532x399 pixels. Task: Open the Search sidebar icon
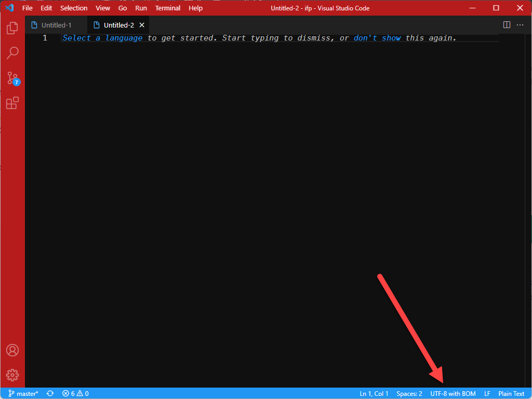pyautogui.click(x=12, y=52)
